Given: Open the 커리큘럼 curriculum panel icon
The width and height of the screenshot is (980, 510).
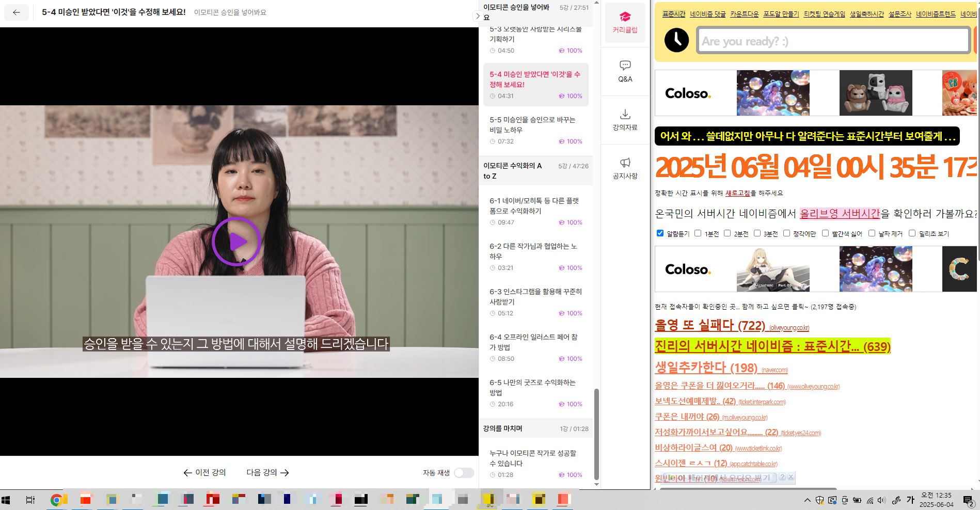Looking at the screenshot, I should 625,23.
